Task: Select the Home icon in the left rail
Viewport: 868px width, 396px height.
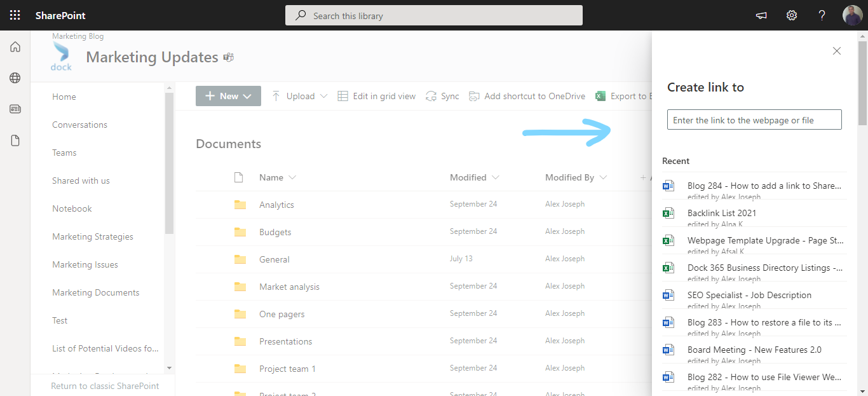Action: 15,46
